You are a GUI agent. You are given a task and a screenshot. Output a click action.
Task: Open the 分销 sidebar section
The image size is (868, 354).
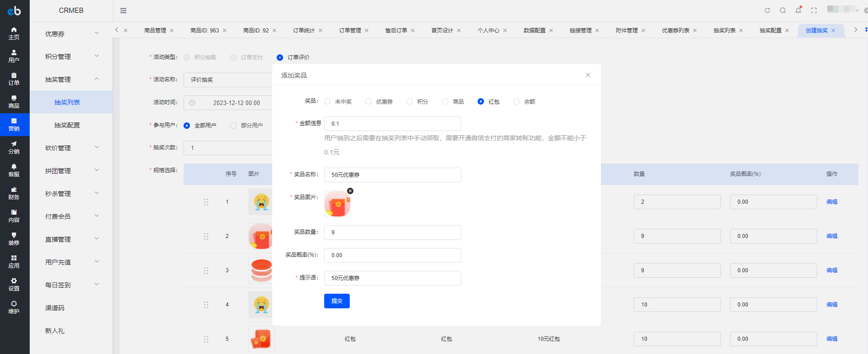point(14,148)
